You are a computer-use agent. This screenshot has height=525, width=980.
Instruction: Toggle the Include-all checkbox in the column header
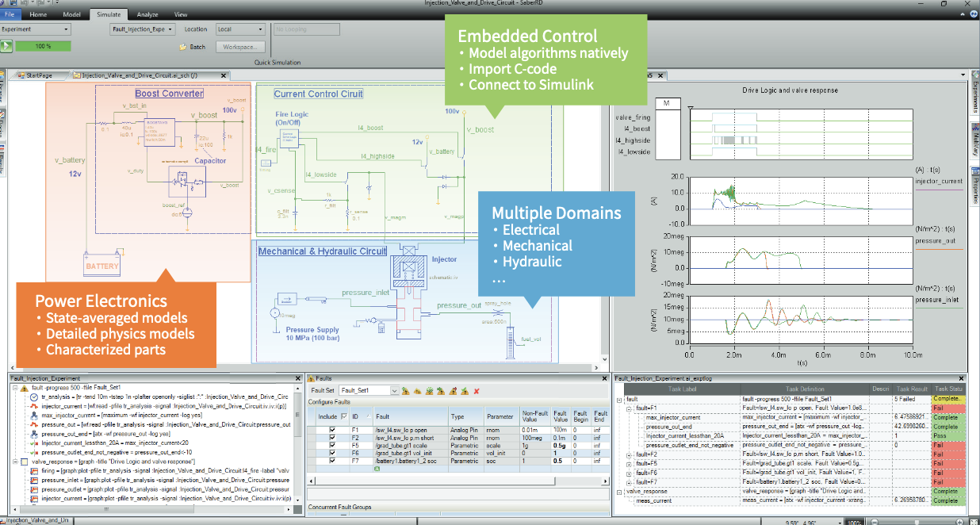tap(343, 416)
